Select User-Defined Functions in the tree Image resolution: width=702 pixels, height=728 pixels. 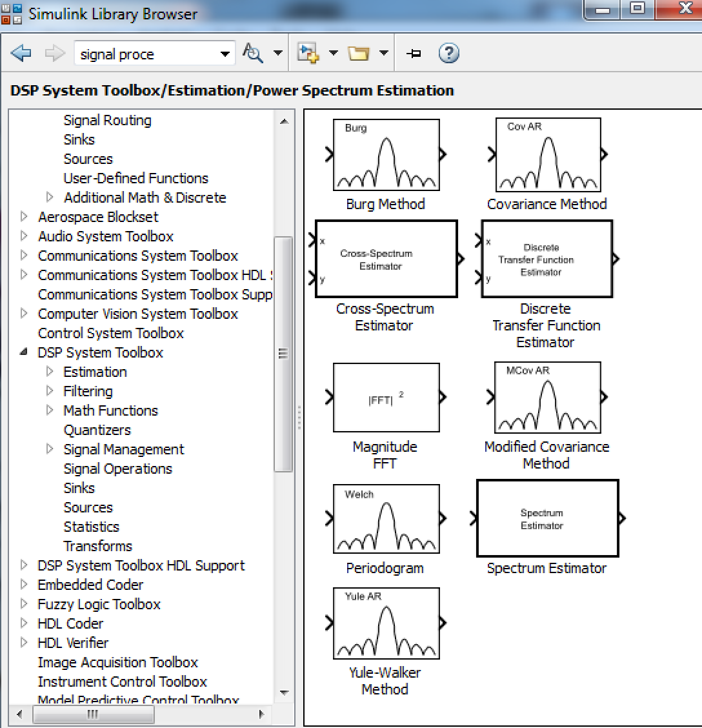tap(136, 178)
